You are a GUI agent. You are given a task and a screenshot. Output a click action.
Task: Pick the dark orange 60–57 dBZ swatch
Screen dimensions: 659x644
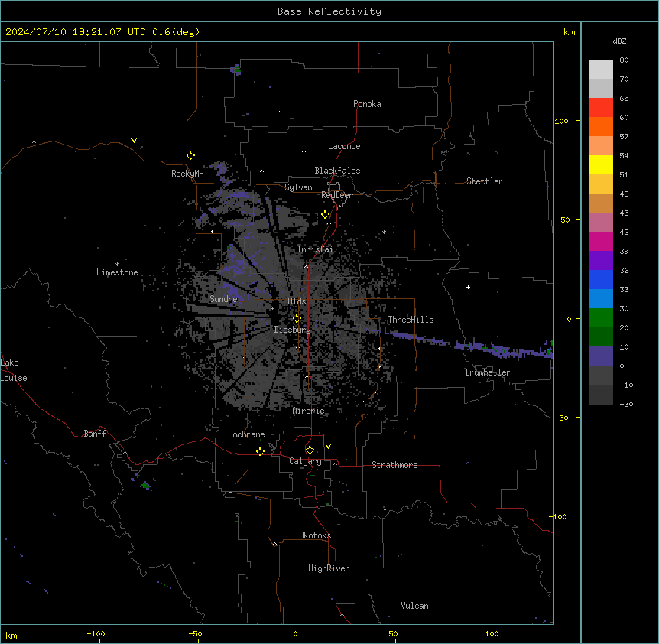[x=601, y=126]
